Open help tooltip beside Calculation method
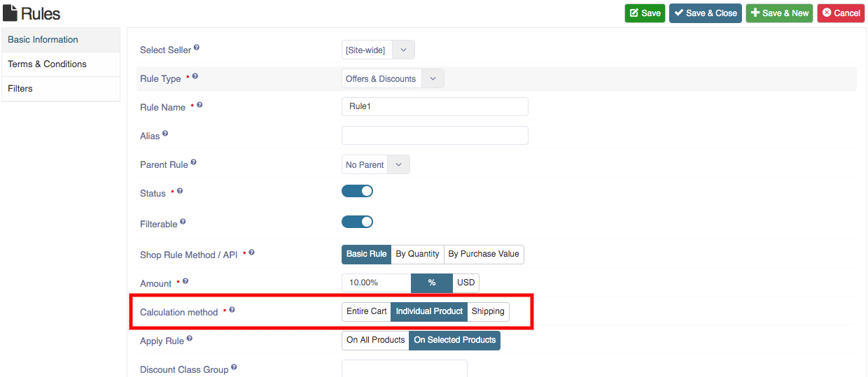The height and width of the screenshot is (377, 868). (x=232, y=310)
